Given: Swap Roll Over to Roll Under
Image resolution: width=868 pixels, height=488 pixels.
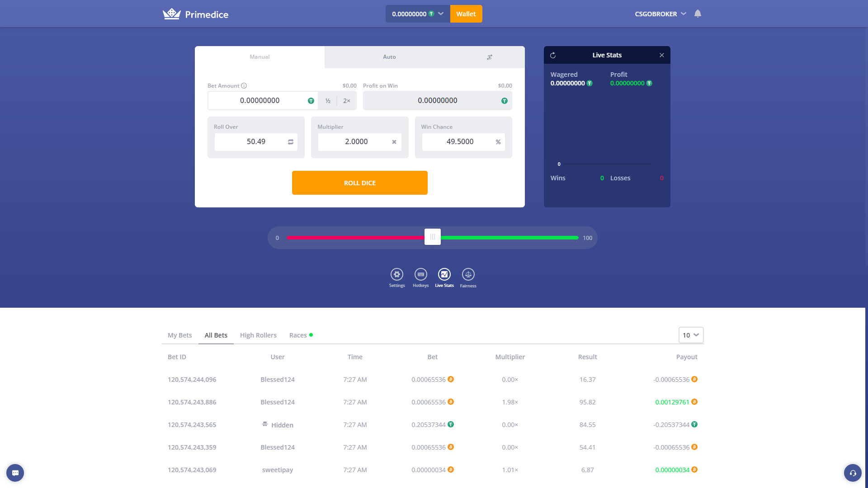Looking at the screenshot, I should point(291,142).
